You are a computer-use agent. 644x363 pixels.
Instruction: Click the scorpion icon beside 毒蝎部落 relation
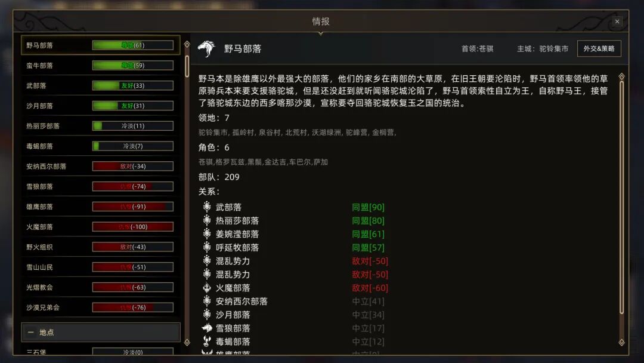[x=207, y=342]
